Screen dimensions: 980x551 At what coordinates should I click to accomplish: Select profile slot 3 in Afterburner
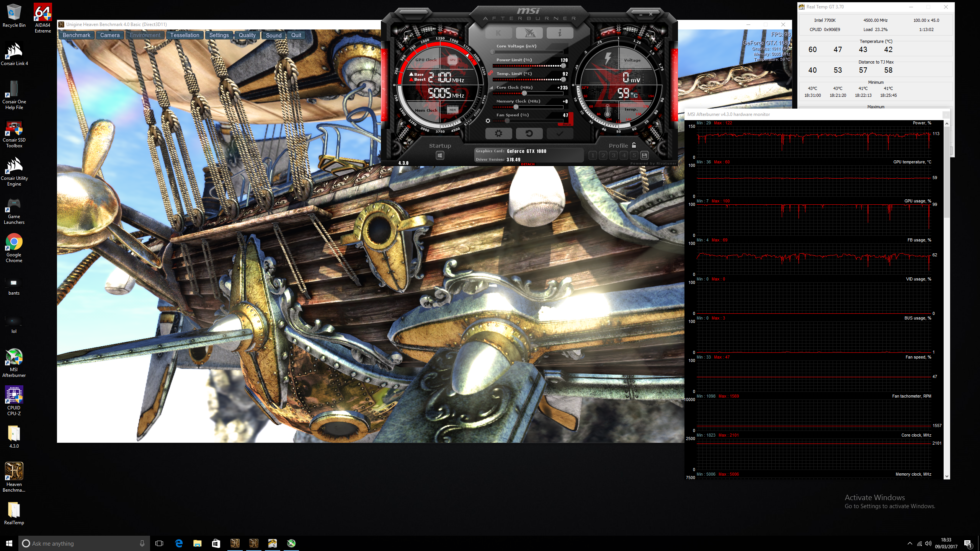click(x=613, y=155)
